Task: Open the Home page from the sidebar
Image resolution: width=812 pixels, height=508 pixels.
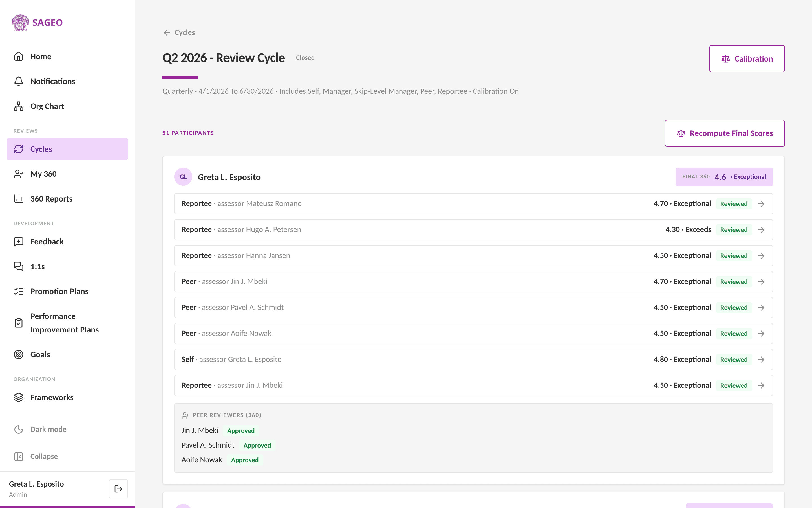Action: [67, 56]
